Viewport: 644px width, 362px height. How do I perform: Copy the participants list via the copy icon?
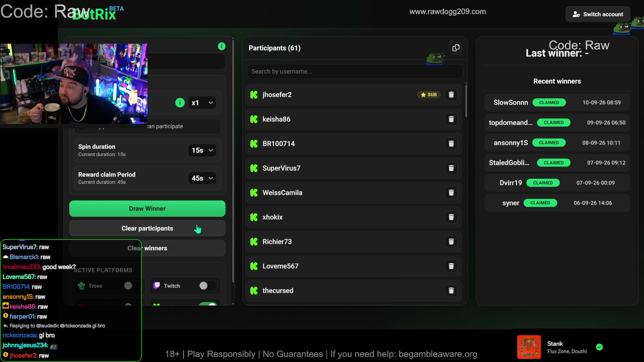click(x=455, y=48)
